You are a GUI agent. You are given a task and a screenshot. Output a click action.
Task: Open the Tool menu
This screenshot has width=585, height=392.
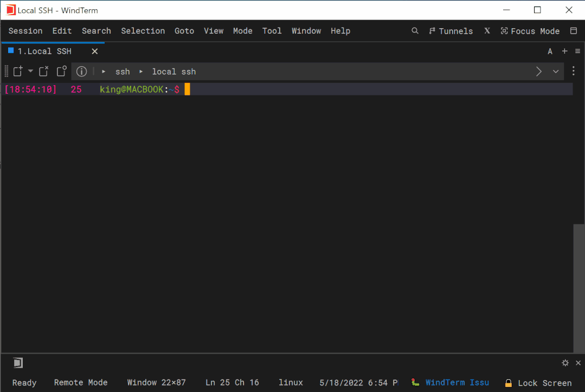click(272, 31)
